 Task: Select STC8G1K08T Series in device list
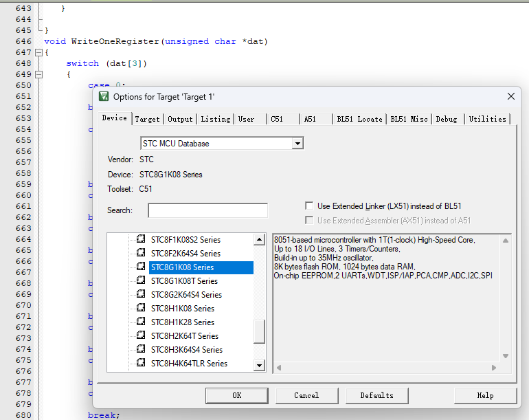click(x=184, y=281)
